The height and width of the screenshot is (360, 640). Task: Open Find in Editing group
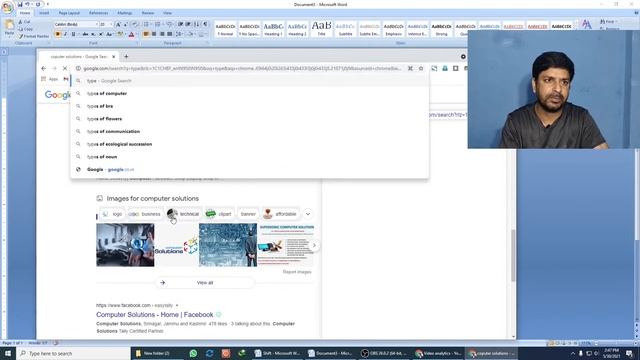point(609,22)
